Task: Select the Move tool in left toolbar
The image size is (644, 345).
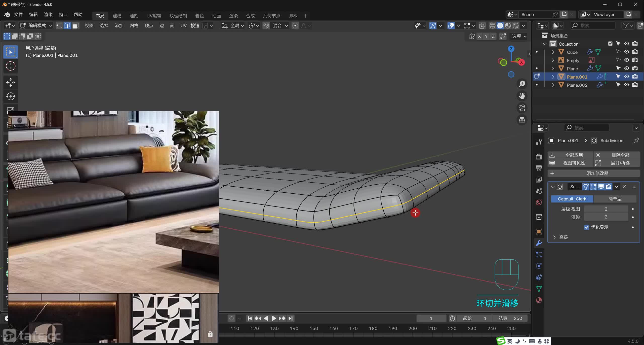Action: click(11, 82)
